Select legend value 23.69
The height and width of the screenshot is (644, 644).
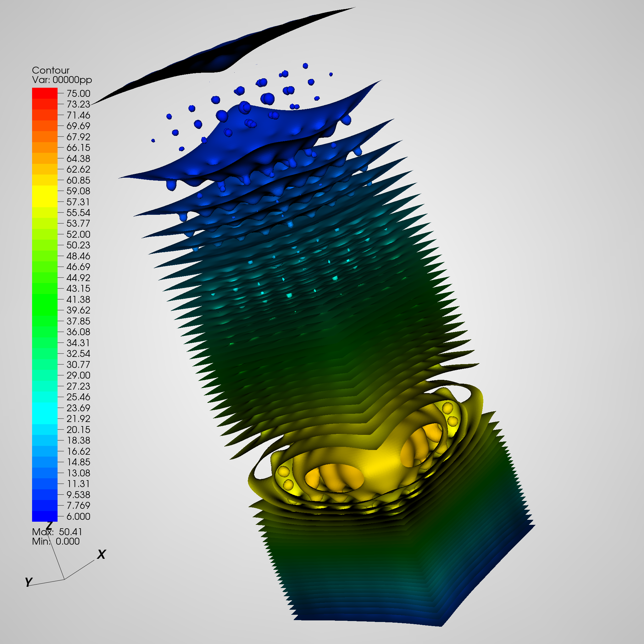(x=78, y=408)
